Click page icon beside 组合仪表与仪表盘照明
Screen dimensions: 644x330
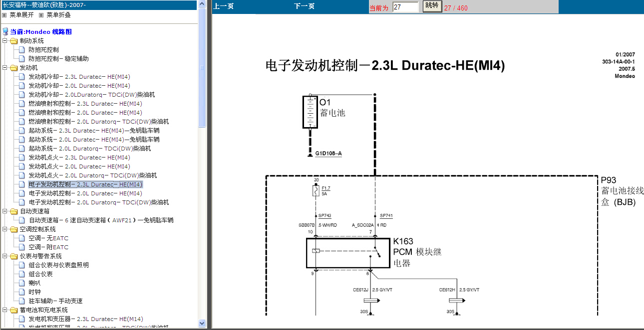(22, 265)
